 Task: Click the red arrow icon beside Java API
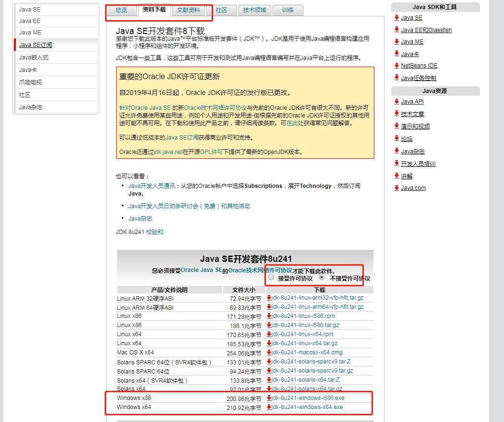coord(396,102)
